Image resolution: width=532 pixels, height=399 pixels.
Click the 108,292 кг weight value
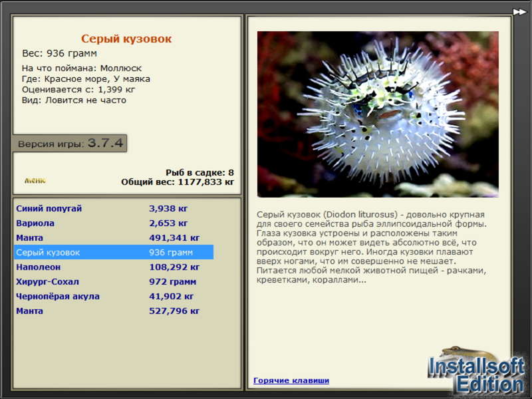174,267
